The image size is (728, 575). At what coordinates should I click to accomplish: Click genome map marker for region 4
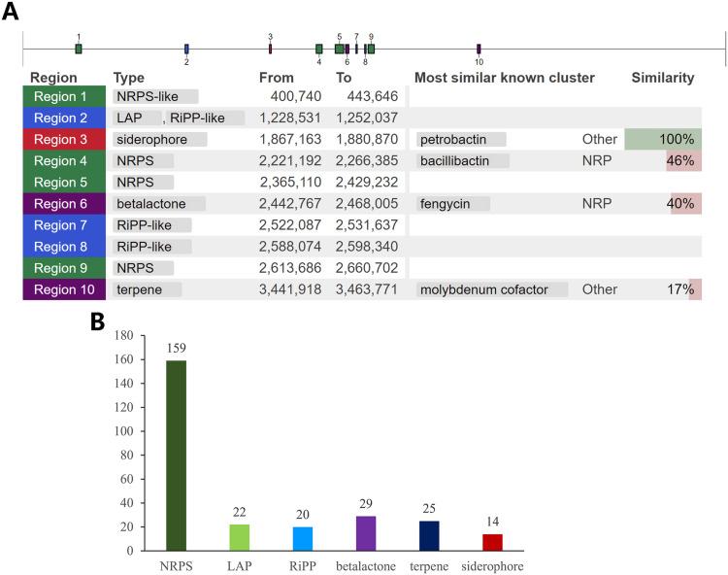[319, 49]
